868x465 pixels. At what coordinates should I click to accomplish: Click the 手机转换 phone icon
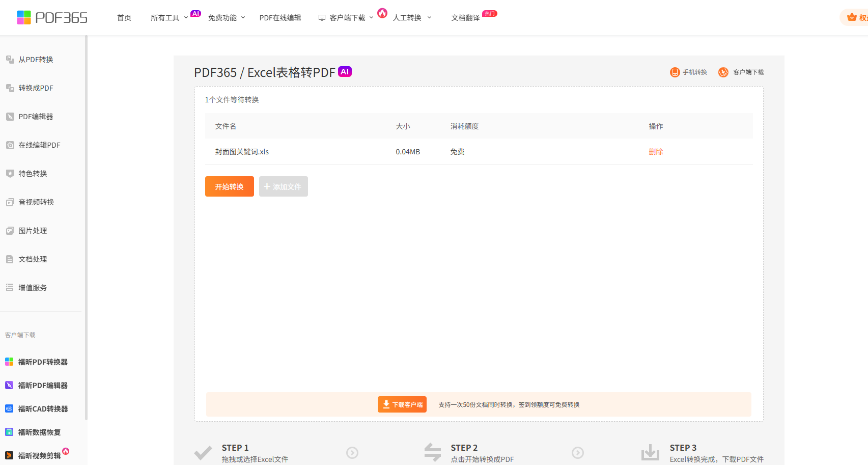point(675,72)
